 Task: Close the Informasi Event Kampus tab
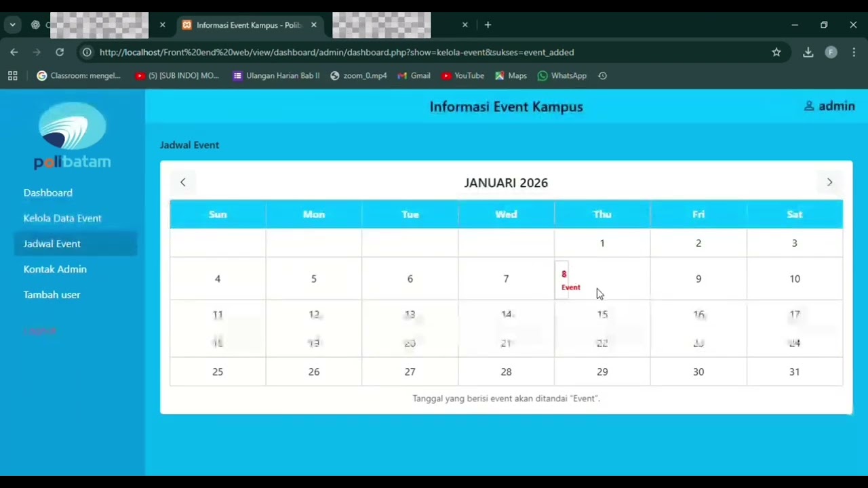point(313,25)
